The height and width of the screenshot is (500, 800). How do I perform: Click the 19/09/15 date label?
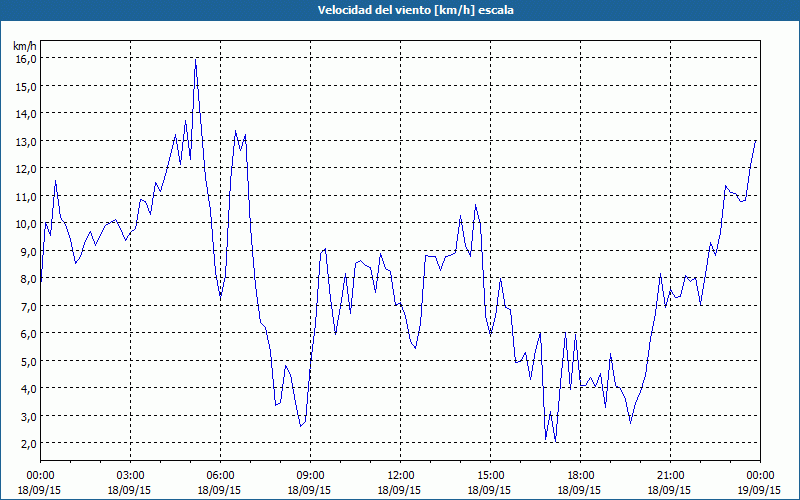point(760,490)
